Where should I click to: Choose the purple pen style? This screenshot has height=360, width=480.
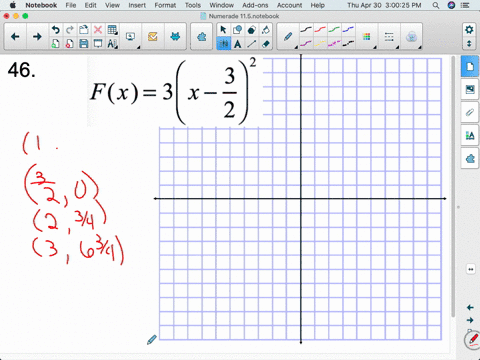coord(306,43)
